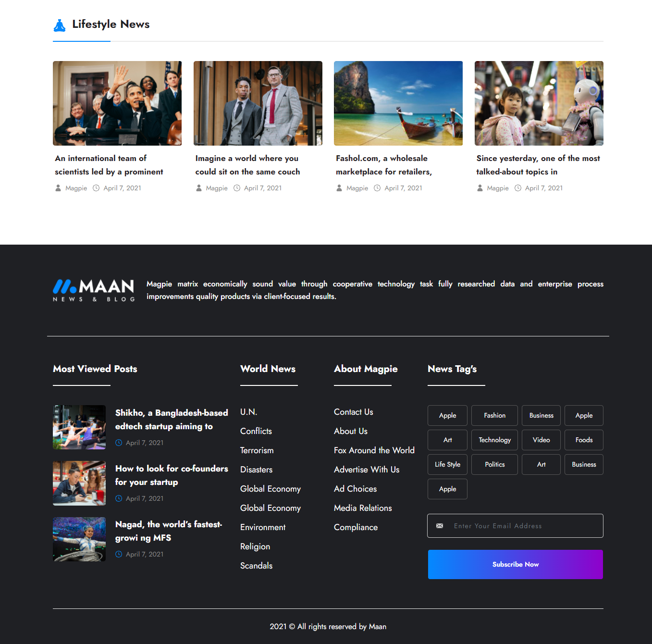Click the envelope icon in email field

coord(440,526)
